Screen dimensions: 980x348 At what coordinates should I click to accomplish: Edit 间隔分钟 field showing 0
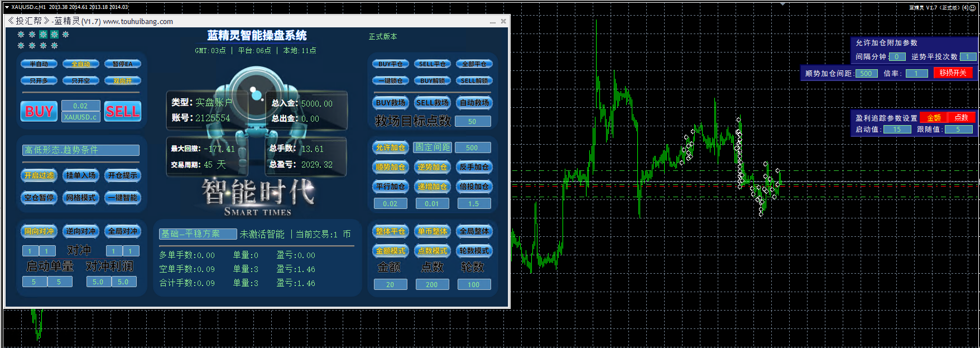click(897, 56)
